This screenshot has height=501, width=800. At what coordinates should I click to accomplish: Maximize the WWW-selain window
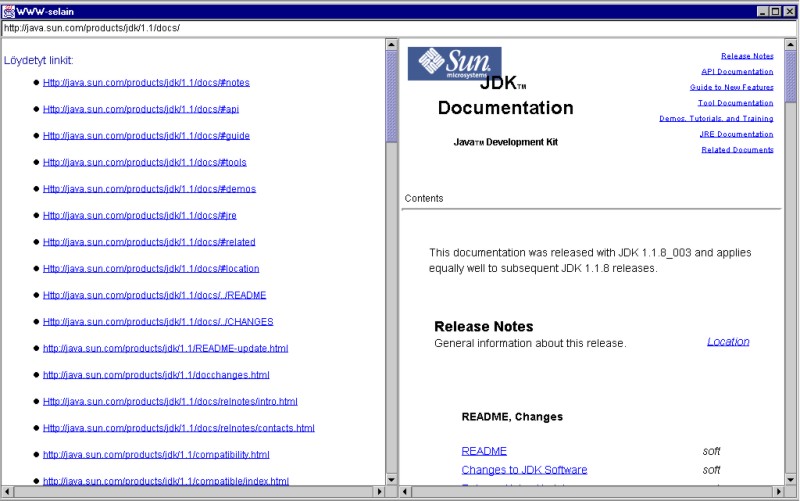(776, 11)
